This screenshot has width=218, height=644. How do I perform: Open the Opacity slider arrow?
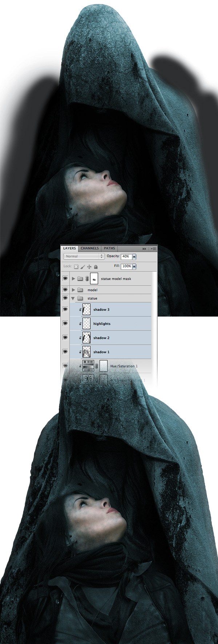click(134, 256)
